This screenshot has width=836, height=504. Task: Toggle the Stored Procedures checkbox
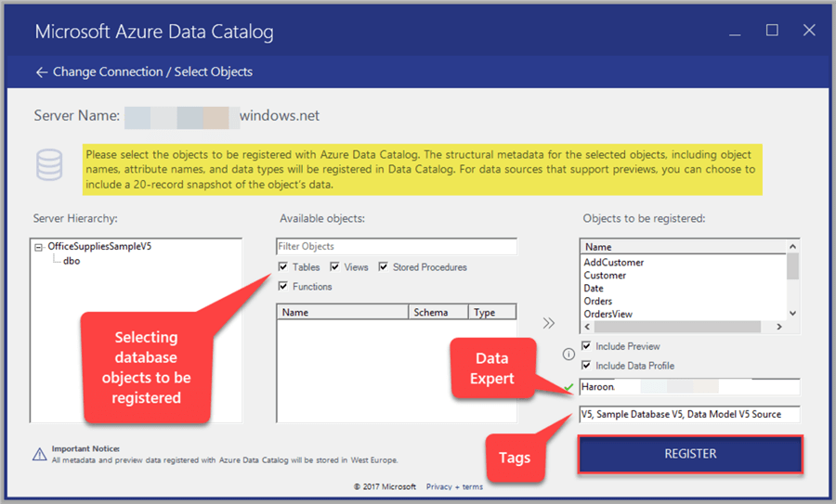(x=384, y=266)
